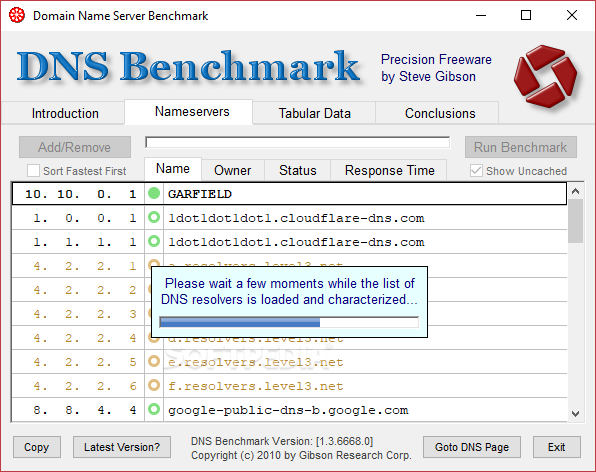Select IP address 4.2.2.3
Screen dimensions: 596x472
84,314
